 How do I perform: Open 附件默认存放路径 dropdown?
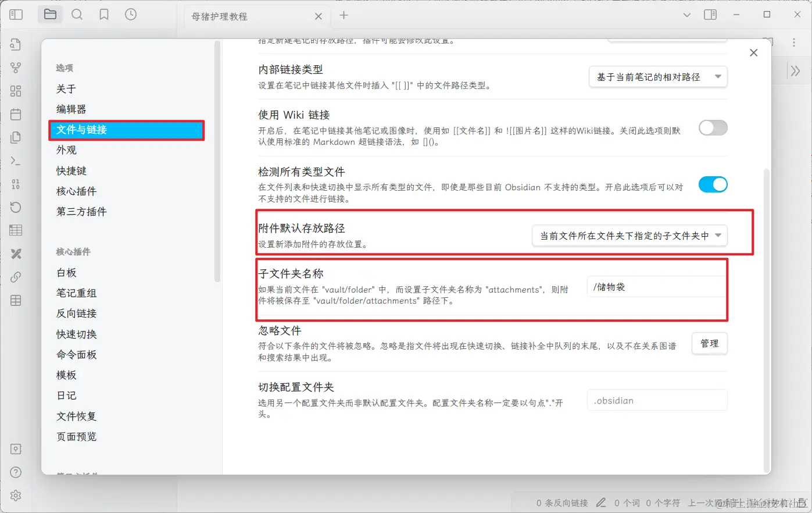tap(630, 236)
